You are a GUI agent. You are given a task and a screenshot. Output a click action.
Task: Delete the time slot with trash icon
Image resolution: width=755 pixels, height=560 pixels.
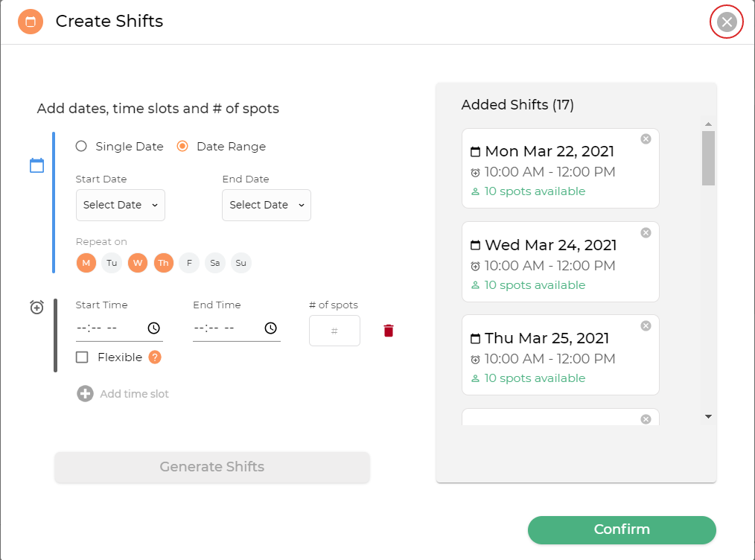tap(388, 331)
